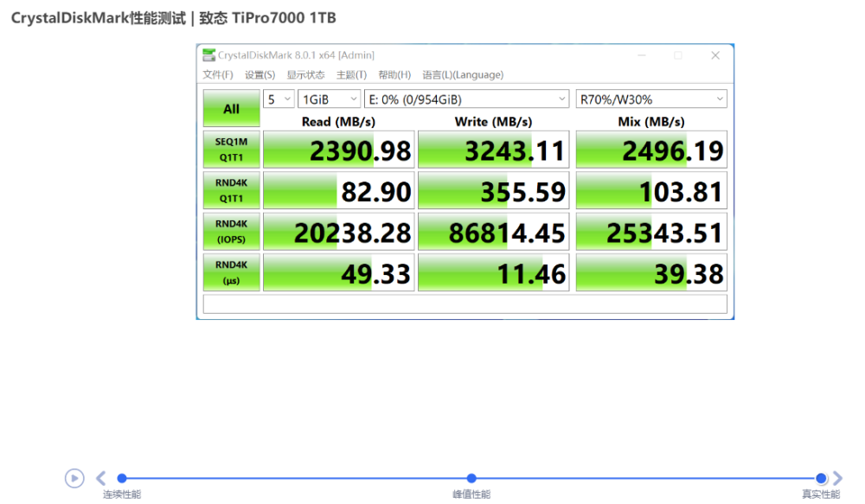The height and width of the screenshot is (504, 865).
Task: Click the empty comment field below results
Action: (465, 303)
